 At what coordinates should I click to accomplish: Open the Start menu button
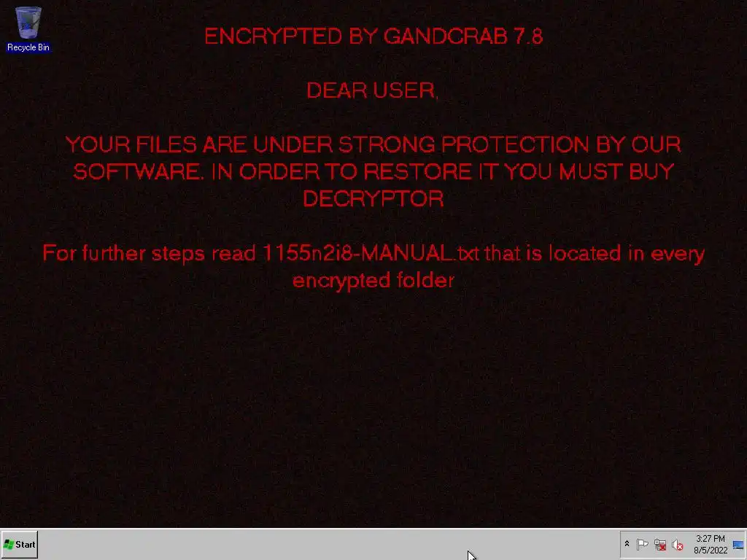click(x=20, y=544)
